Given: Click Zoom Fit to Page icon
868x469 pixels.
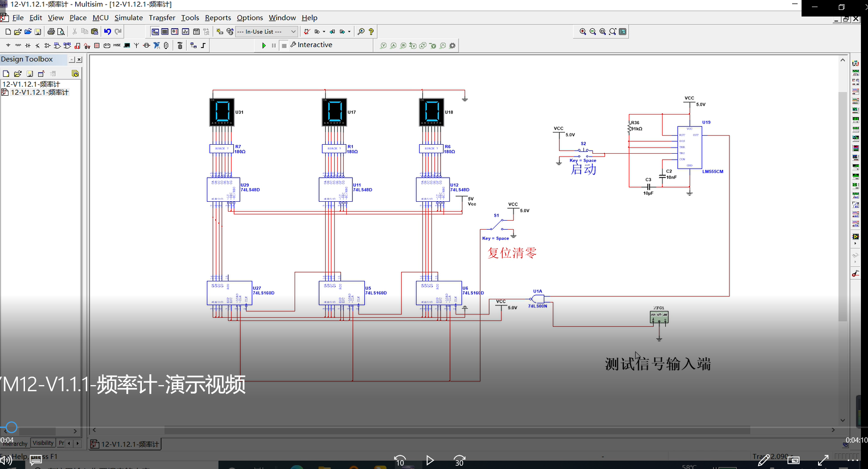Looking at the screenshot, I should click(x=613, y=32).
